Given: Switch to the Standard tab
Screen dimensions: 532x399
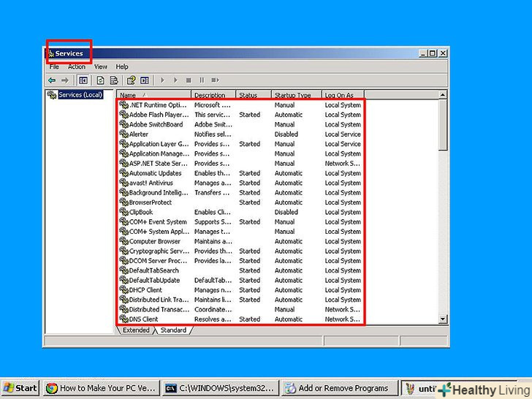Looking at the screenshot, I should click(173, 330).
